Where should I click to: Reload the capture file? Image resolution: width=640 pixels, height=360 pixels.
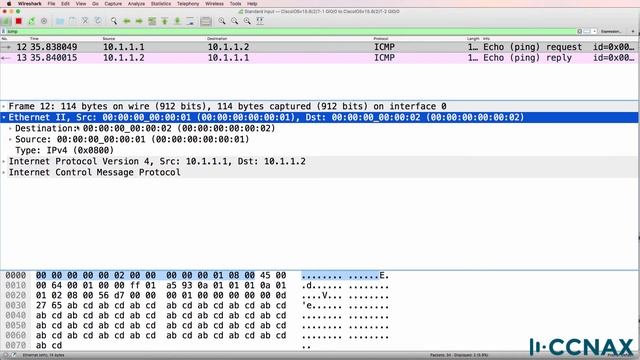tap(98, 21)
